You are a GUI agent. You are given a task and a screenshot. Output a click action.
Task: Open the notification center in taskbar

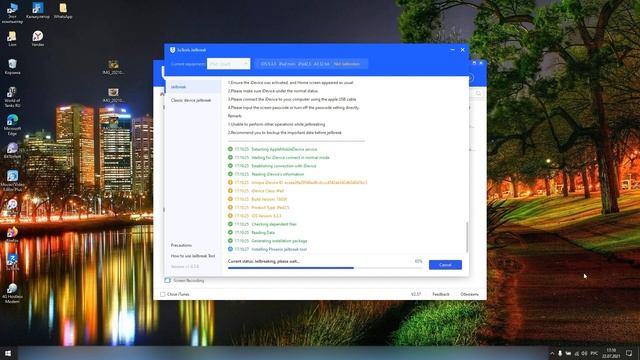(629, 353)
